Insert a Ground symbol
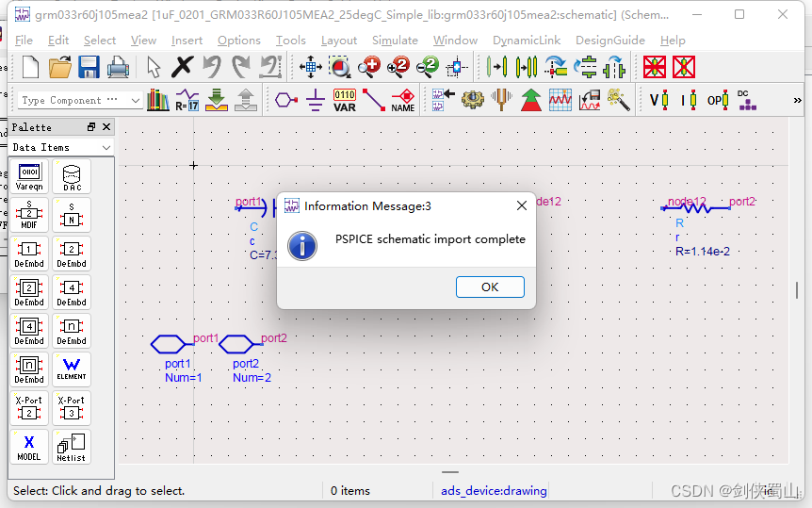Screen dimensions: 812x508 pos(315,100)
